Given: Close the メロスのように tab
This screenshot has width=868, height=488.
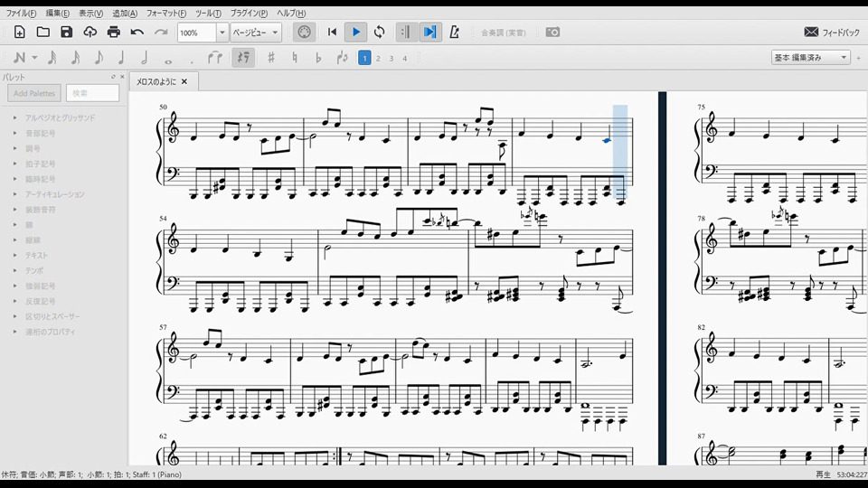Looking at the screenshot, I should (184, 82).
